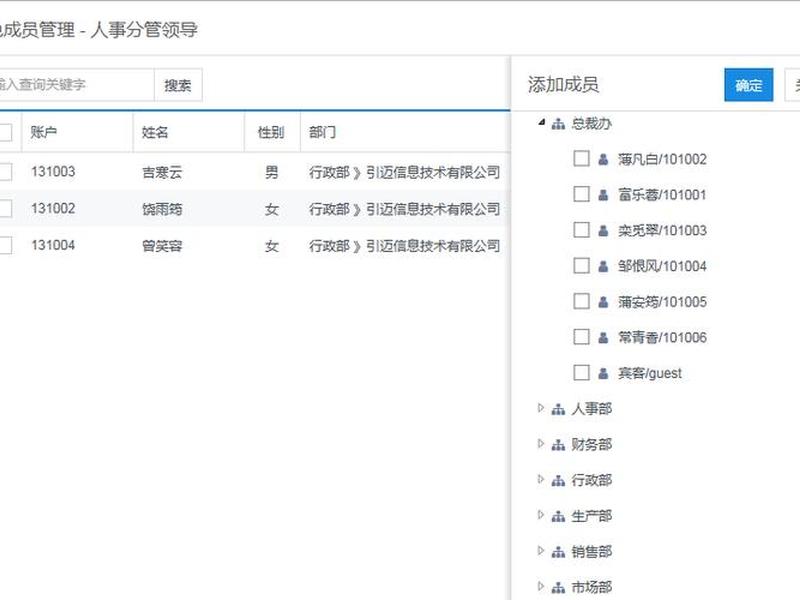Click the 总裁办 department org icon

click(558, 123)
